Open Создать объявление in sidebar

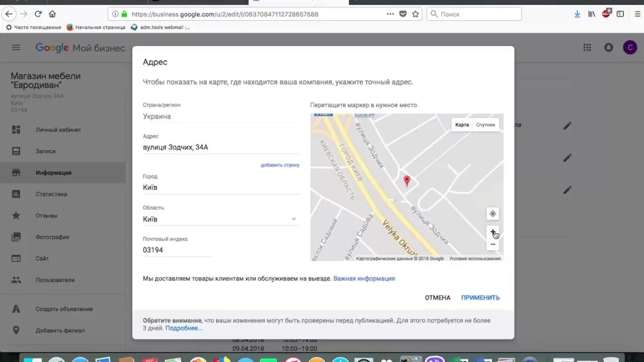click(x=63, y=309)
